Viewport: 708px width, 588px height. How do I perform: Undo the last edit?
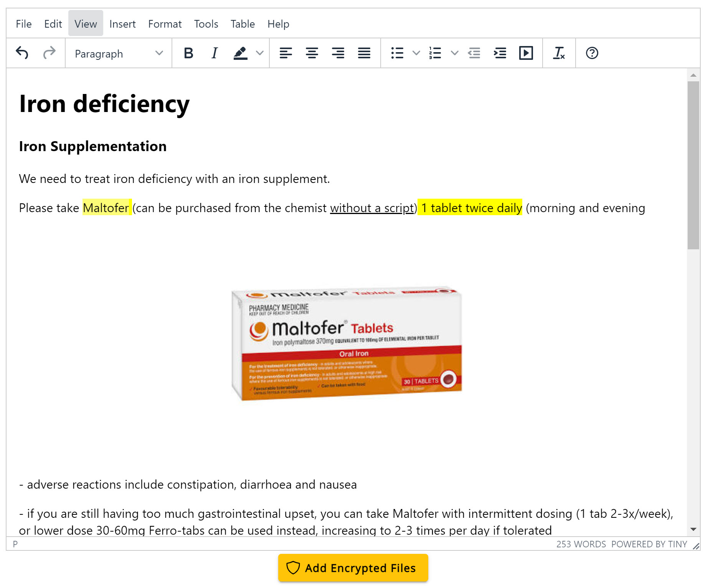[x=22, y=53]
